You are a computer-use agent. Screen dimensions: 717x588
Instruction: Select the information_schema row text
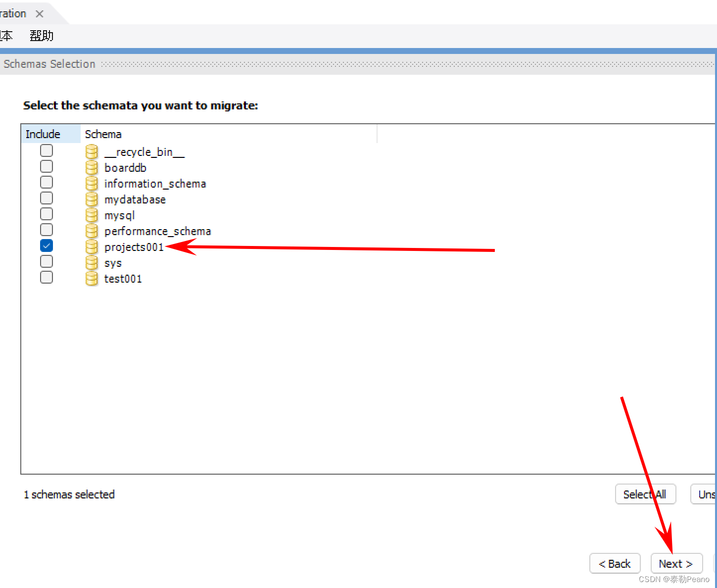coord(155,184)
